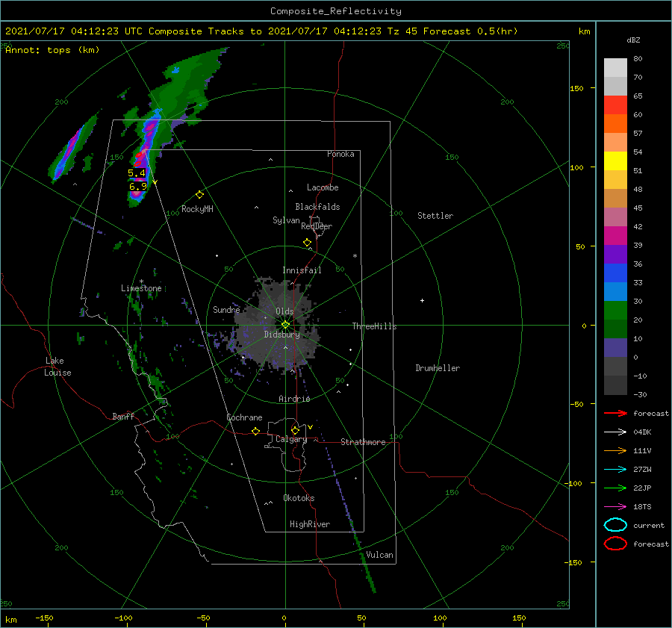Image resolution: width=672 pixels, height=628 pixels.
Task: Click the 'Forecast 0.5(hr)' header text
Action: pyautogui.click(x=470, y=31)
